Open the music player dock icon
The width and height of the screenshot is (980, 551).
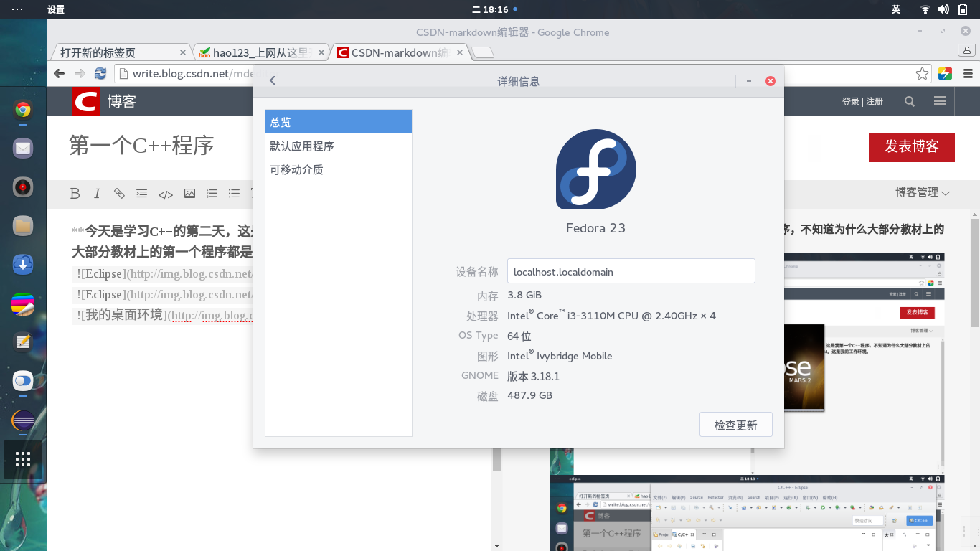[23, 187]
